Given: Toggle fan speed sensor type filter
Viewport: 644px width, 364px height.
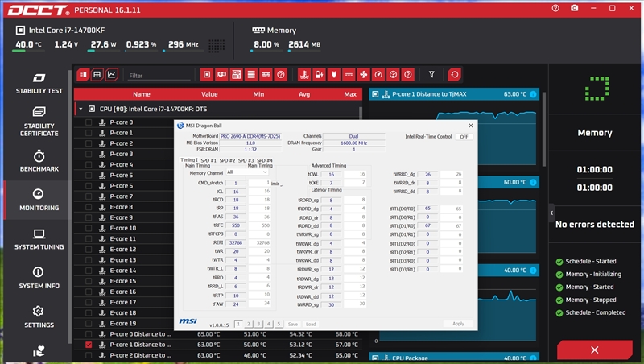Looking at the screenshot, I should click(x=364, y=74).
